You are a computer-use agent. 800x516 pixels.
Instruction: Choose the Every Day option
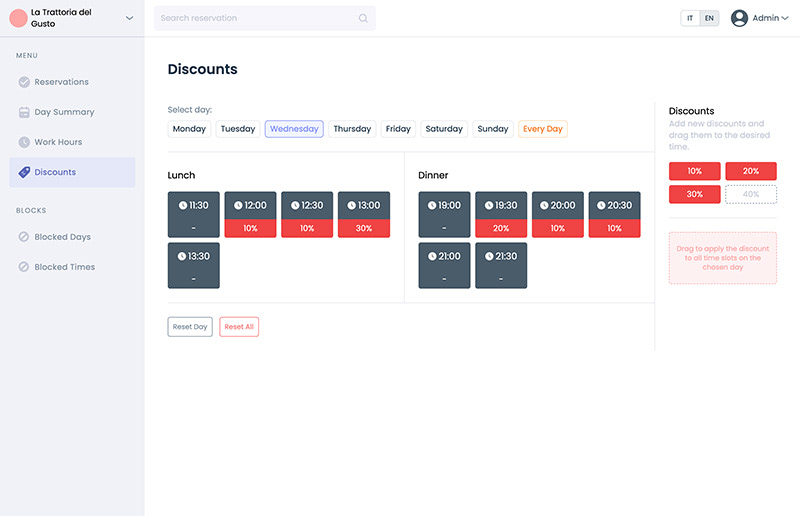[x=543, y=129]
